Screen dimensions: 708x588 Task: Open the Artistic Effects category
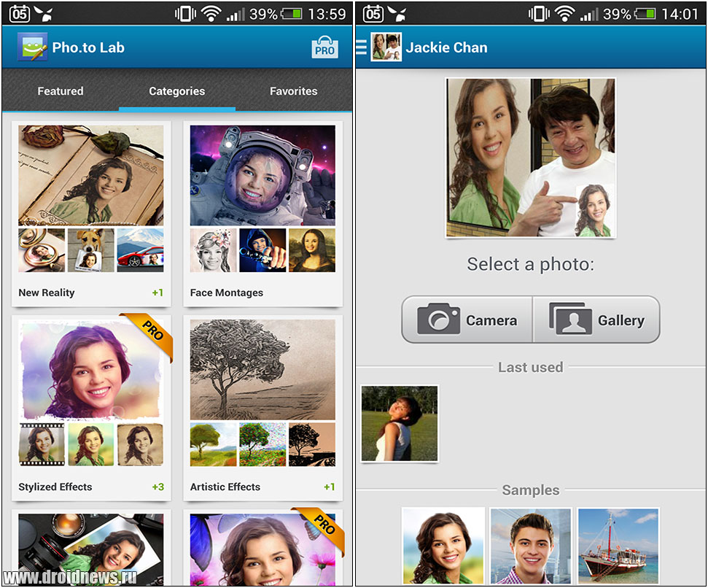[262, 408]
